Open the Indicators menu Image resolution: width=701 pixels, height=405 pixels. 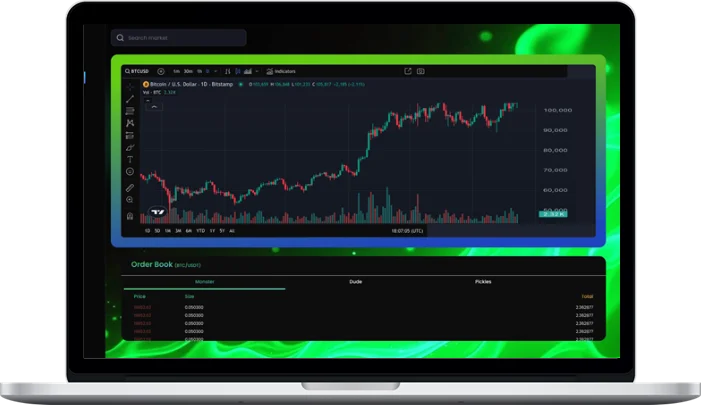283,71
